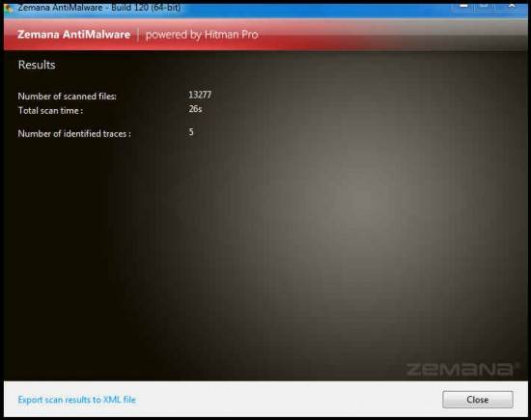The image size is (531, 420).
Task: Click the Zemana app icon in title bar
Action: [x=9, y=8]
